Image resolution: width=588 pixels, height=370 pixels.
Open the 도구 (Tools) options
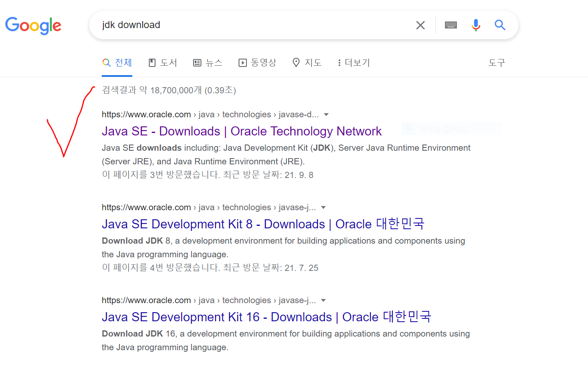tap(497, 63)
